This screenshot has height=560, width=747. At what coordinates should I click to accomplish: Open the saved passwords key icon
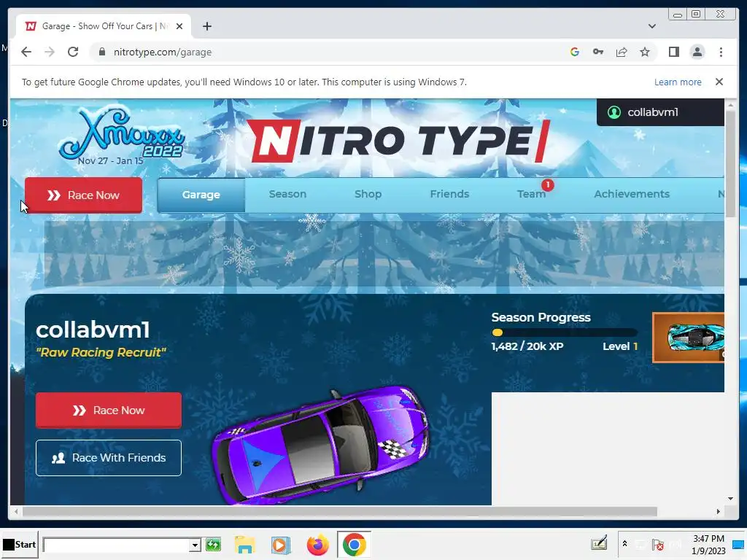[x=598, y=52]
